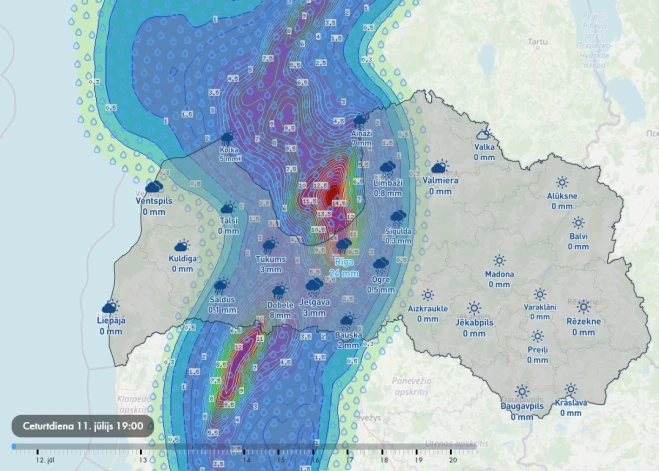Select day 17 on the time axis
Image resolution: width=659 pixels, height=471 pixels.
(350, 461)
